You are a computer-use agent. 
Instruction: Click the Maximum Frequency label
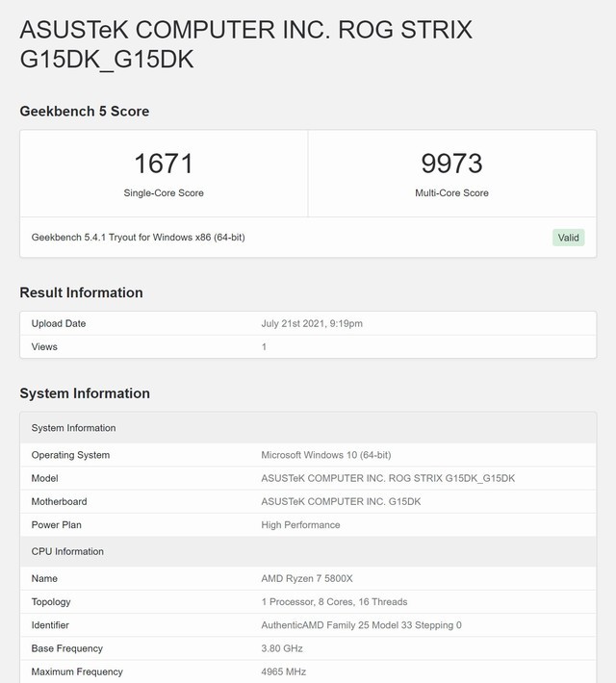coord(77,671)
